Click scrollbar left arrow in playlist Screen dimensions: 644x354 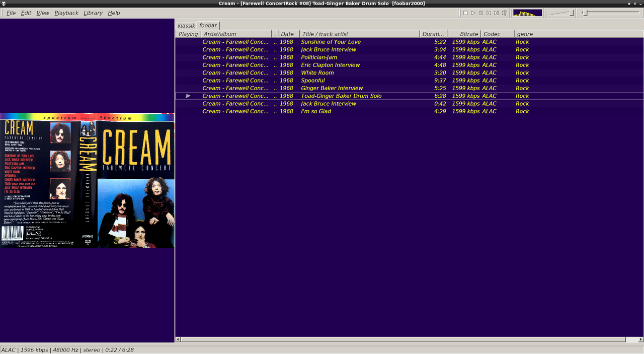[178, 339]
